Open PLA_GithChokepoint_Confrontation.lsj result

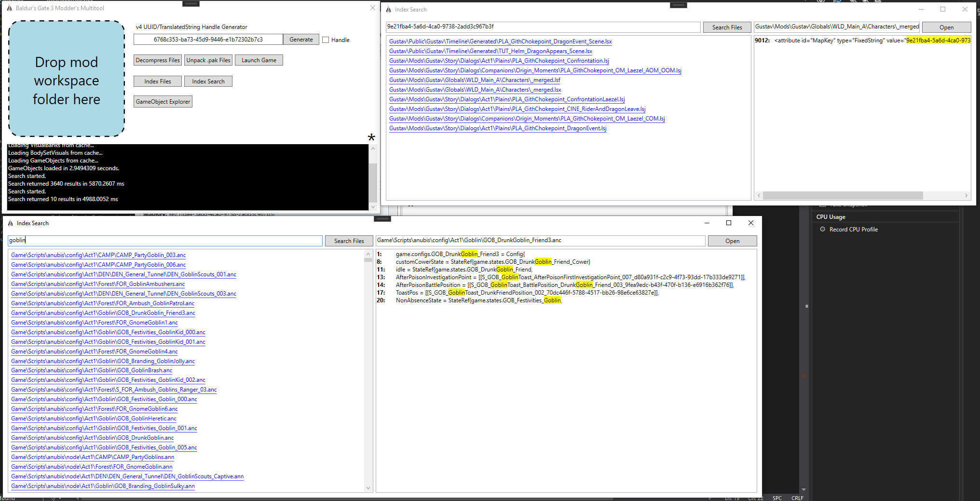(x=499, y=61)
